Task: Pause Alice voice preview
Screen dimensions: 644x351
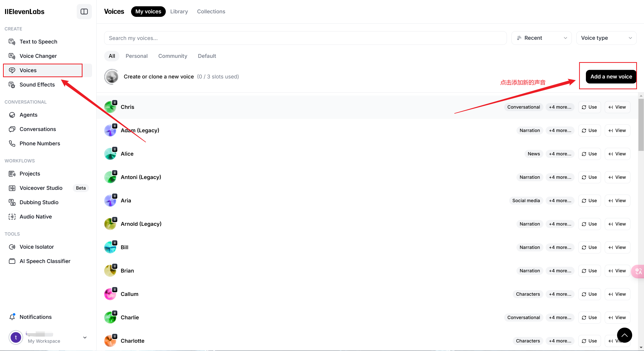Action: pyautogui.click(x=114, y=149)
